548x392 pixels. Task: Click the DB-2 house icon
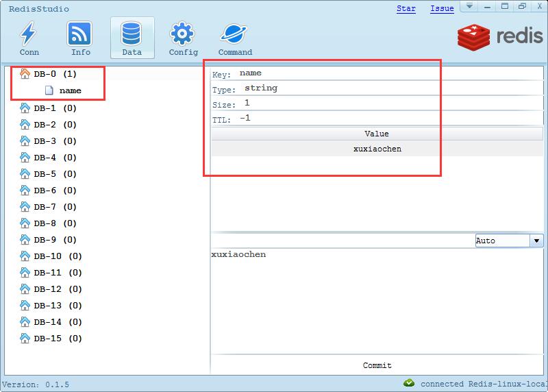(25, 125)
